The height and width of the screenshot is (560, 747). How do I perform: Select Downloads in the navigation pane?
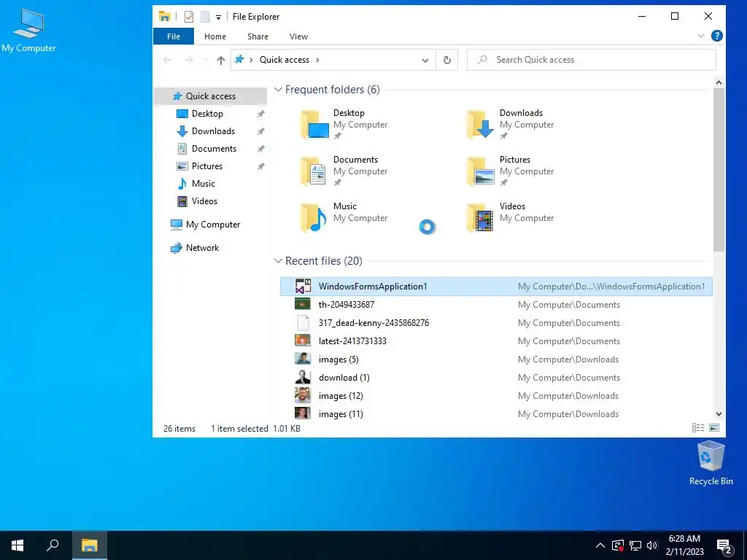click(213, 131)
